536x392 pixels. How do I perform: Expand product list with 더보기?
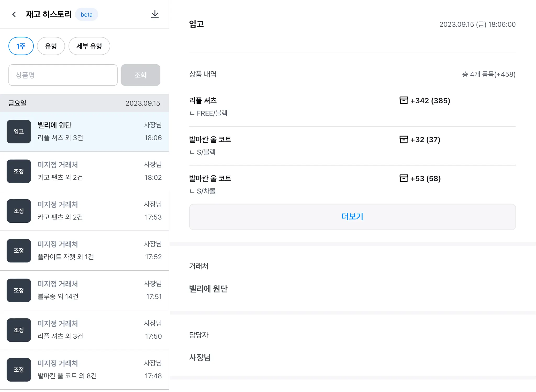[x=352, y=217]
